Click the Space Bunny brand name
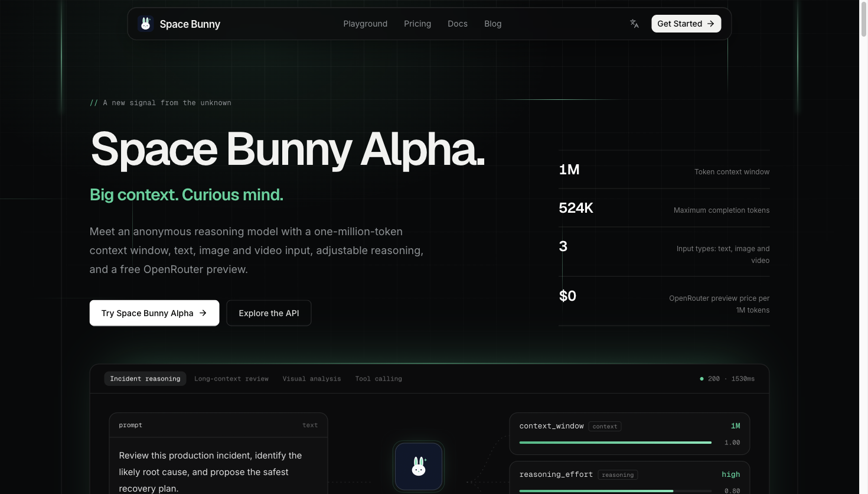The height and width of the screenshot is (494, 868). point(190,24)
